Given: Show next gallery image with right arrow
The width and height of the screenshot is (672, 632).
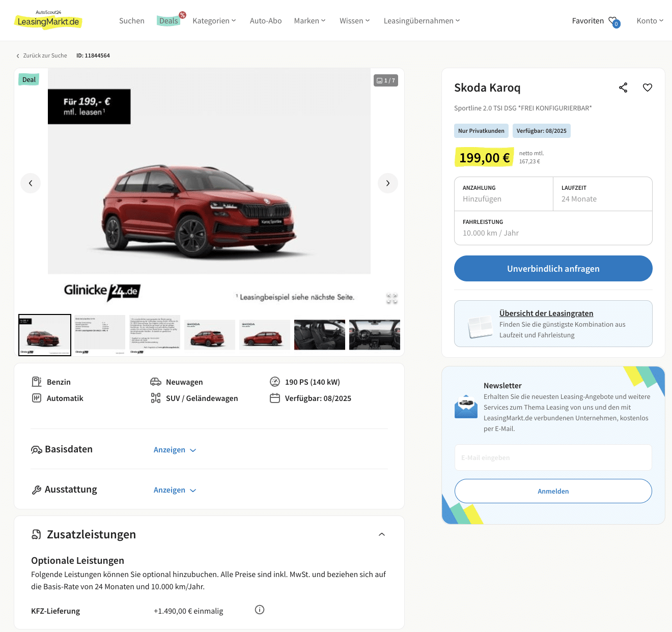Looking at the screenshot, I should (388, 183).
